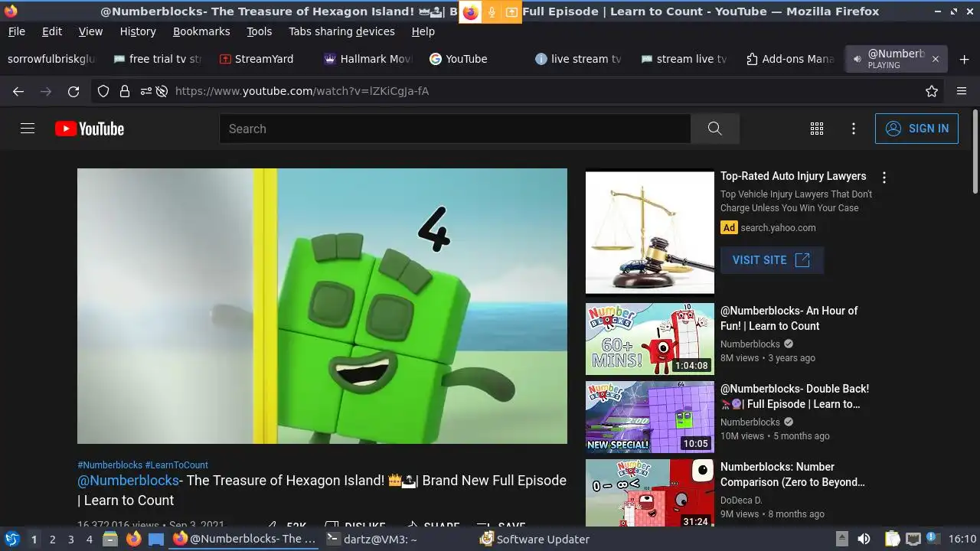Image resolution: width=980 pixels, height=551 pixels.
Task: Open An Hour of Fun video thumbnail
Action: tap(650, 339)
